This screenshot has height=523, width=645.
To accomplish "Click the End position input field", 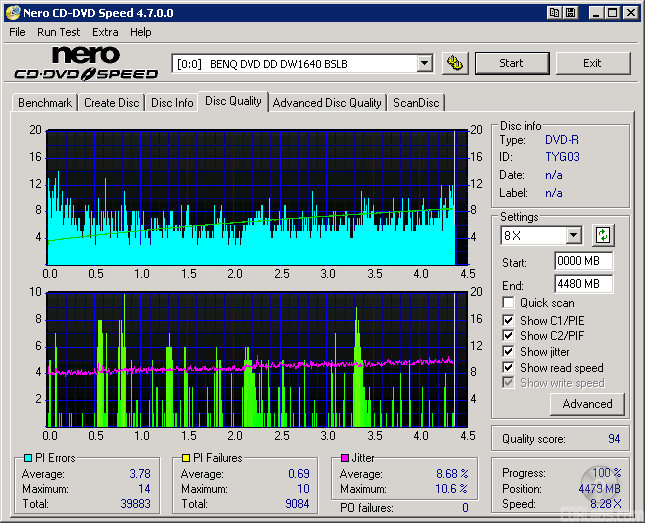I will pyautogui.click(x=583, y=283).
